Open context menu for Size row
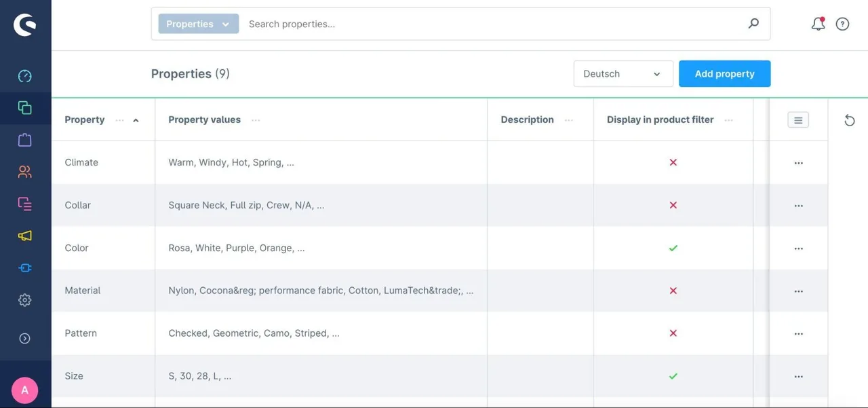Image resolution: width=868 pixels, height=408 pixels. tap(799, 377)
